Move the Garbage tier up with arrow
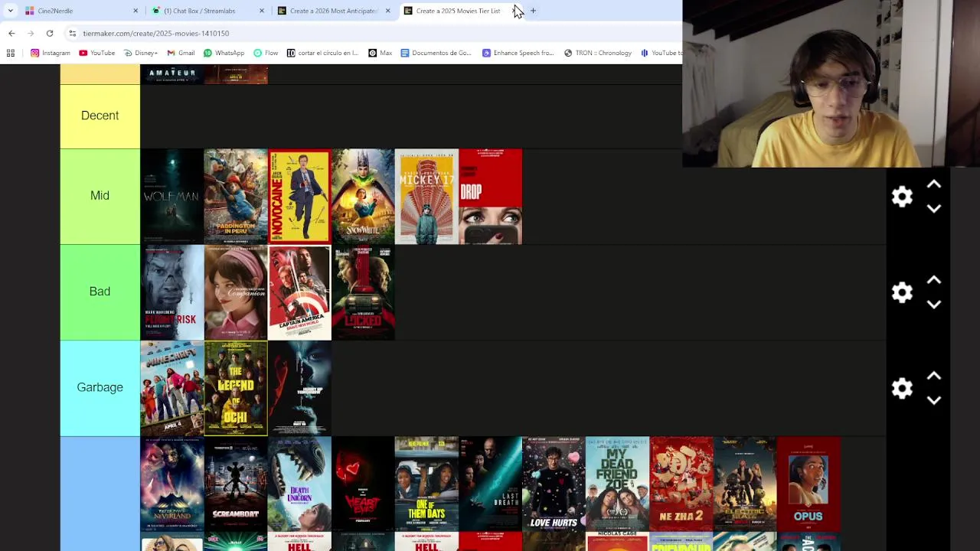Image resolution: width=980 pixels, height=551 pixels. (934, 376)
